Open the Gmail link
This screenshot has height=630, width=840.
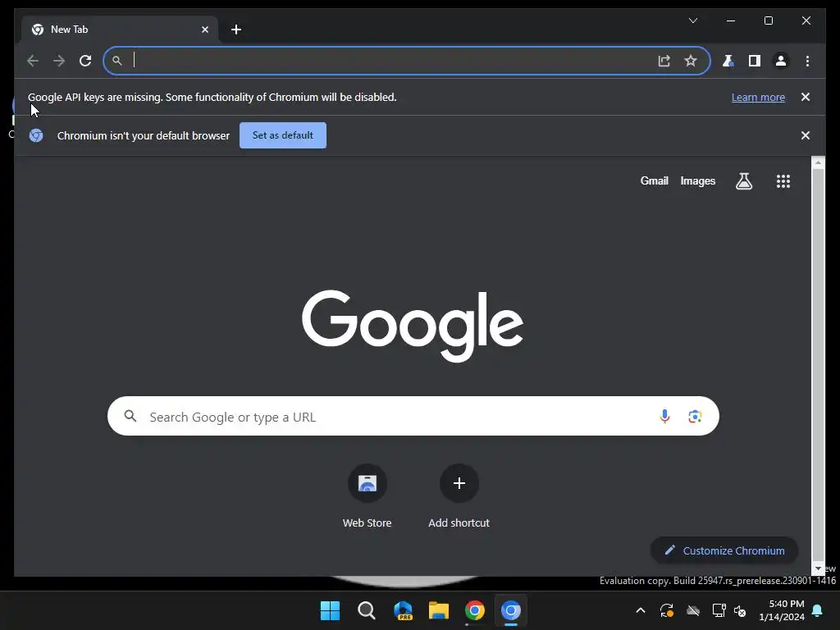(x=654, y=181)
